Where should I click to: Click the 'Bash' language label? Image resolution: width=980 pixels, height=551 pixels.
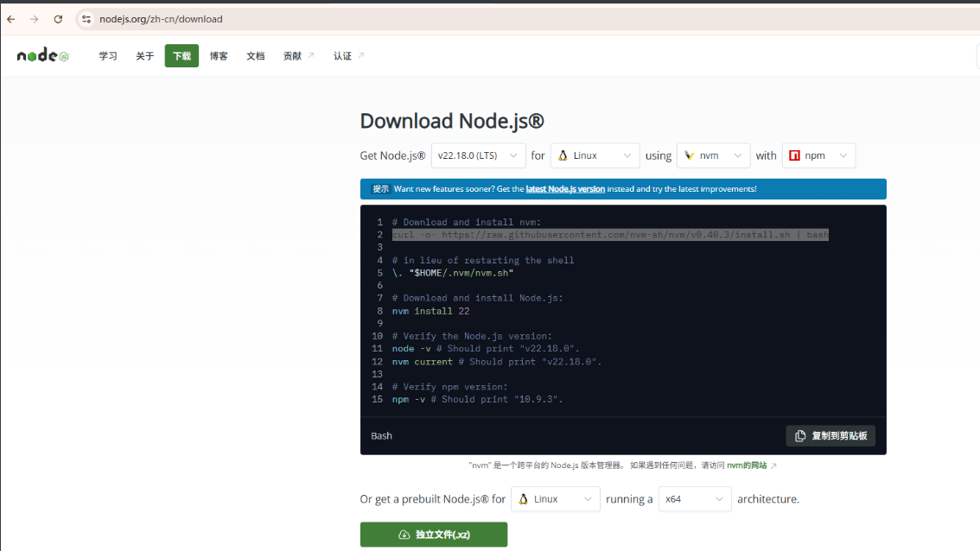pos(381,436)
